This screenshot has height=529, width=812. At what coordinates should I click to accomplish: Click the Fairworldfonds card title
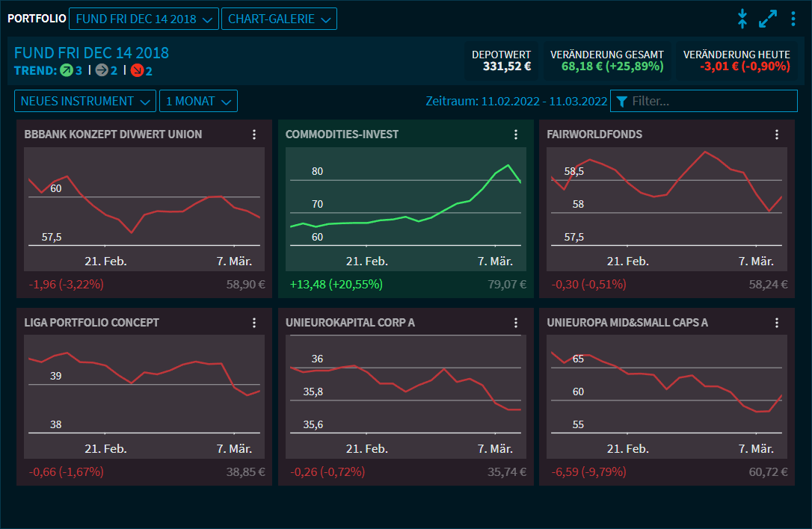click(x=594, y=134)
